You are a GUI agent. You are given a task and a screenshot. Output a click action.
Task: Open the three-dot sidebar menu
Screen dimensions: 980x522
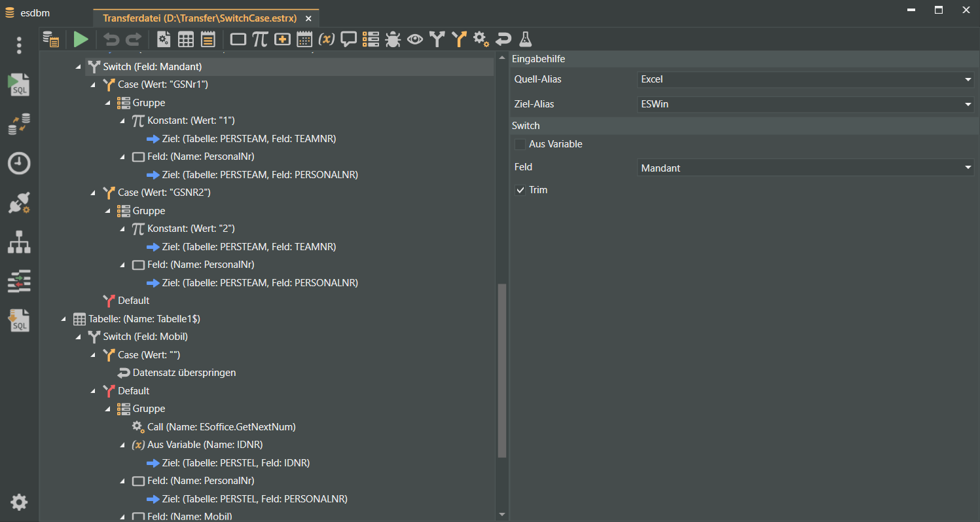(x=19, y=45)
